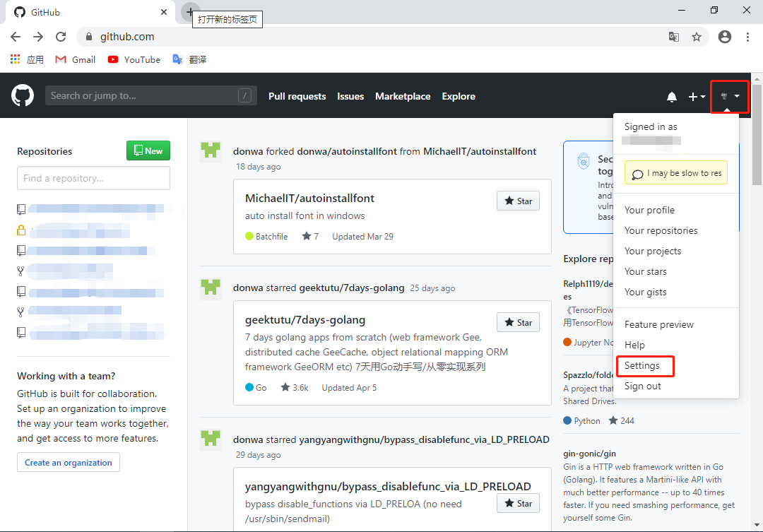The image size is (763, 532).
Task: Click the Go language label
Action: pyautogui.click(x=256, y=387)
